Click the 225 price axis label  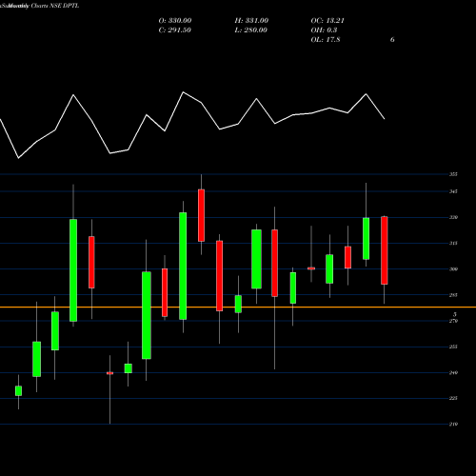pos(453,398)
